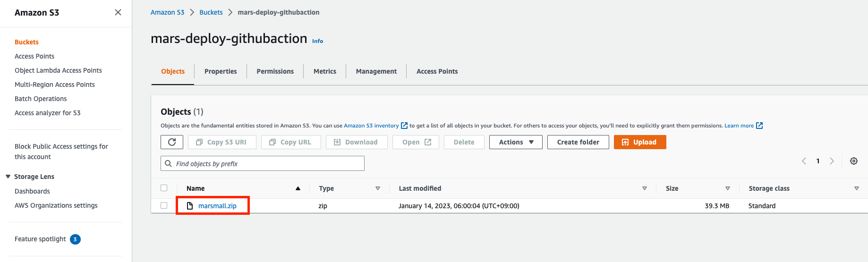Viewport: 868px width, 262px height.
Task: Click the Standard storage class cell
Action: pyautogui.click(x=762, y=206)
